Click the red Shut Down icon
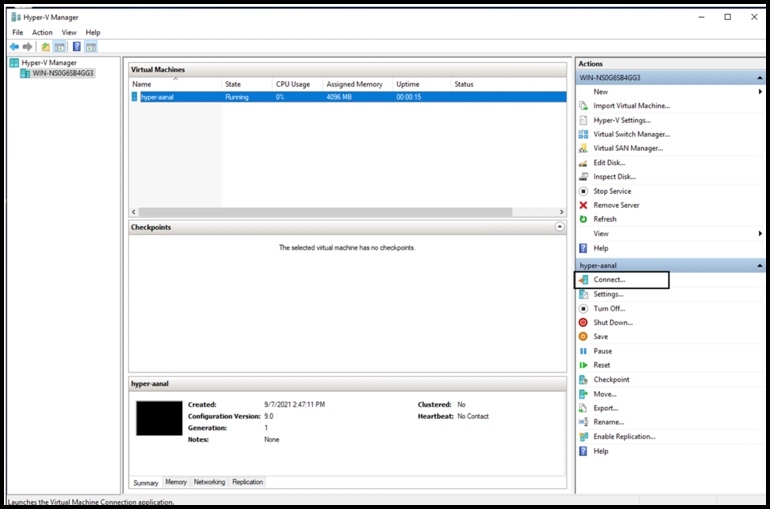 [583, 322]
